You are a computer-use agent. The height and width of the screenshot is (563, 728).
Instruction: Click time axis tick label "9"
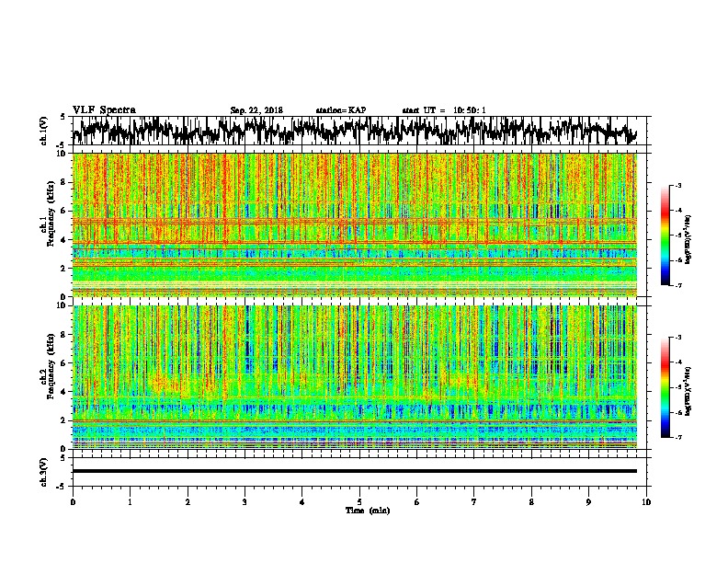coord(588,502)
